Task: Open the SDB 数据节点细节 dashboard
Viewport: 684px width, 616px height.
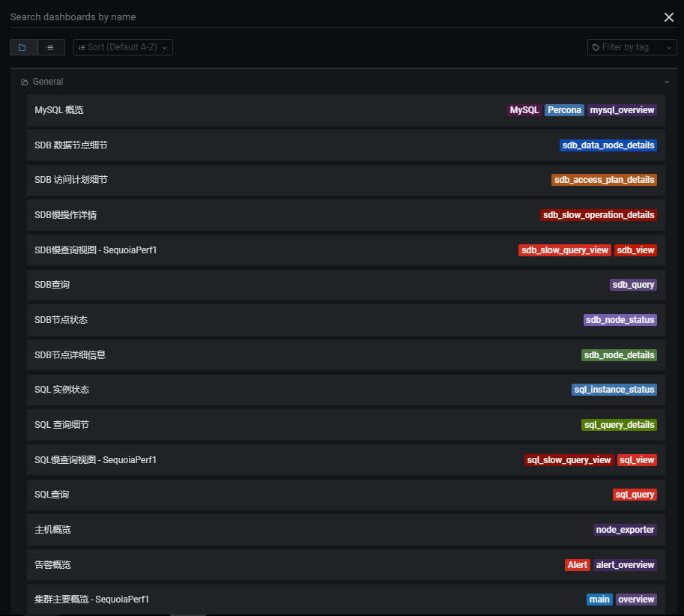Action: tap(71, 145)
